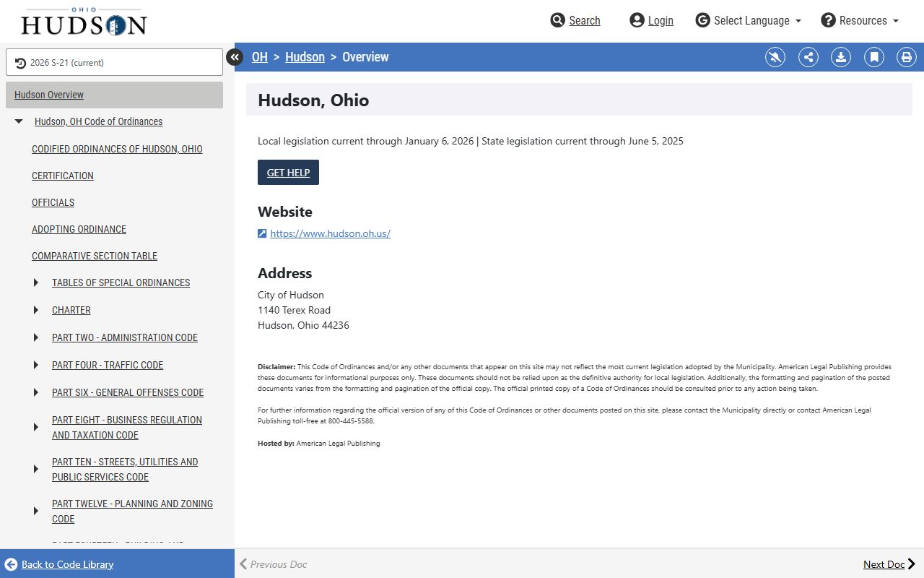This screenshot has width=924, height=578.
Task: Click the download icon in toolbar
Action: click(841, 57)
